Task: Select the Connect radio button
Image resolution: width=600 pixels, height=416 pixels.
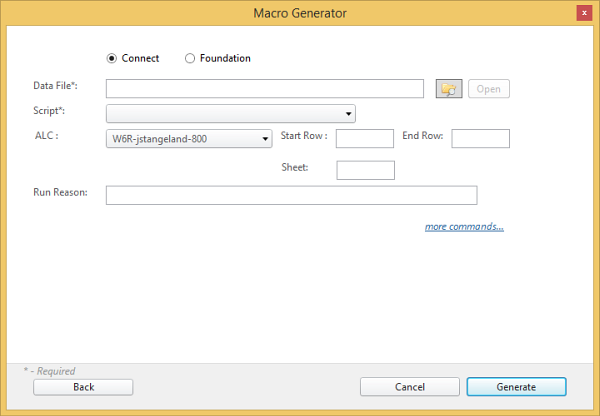Action: 112,58
